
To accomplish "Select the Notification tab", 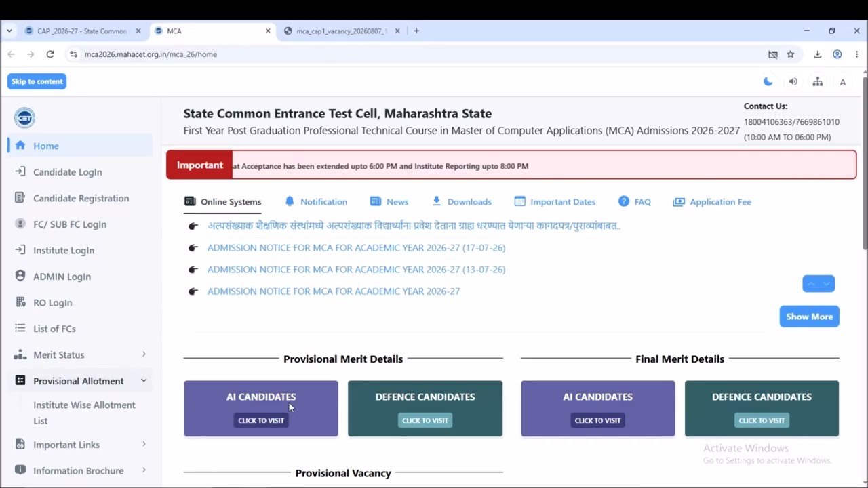I will click(x=316, y=202).
